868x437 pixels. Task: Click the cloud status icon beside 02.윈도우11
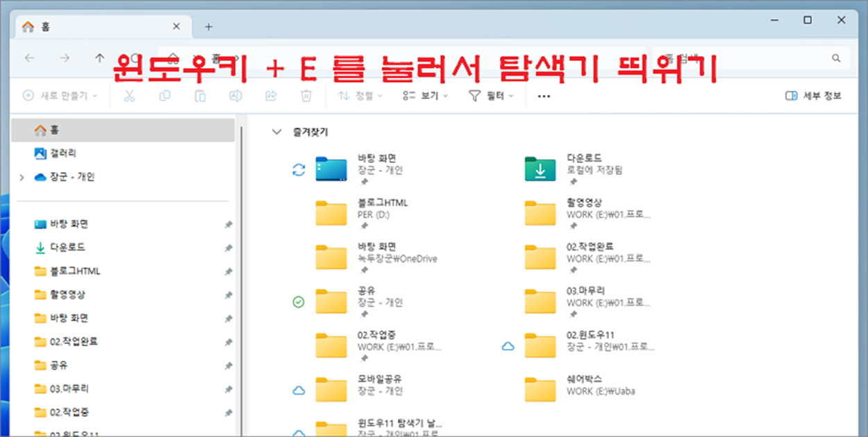(x=508, y=346)
